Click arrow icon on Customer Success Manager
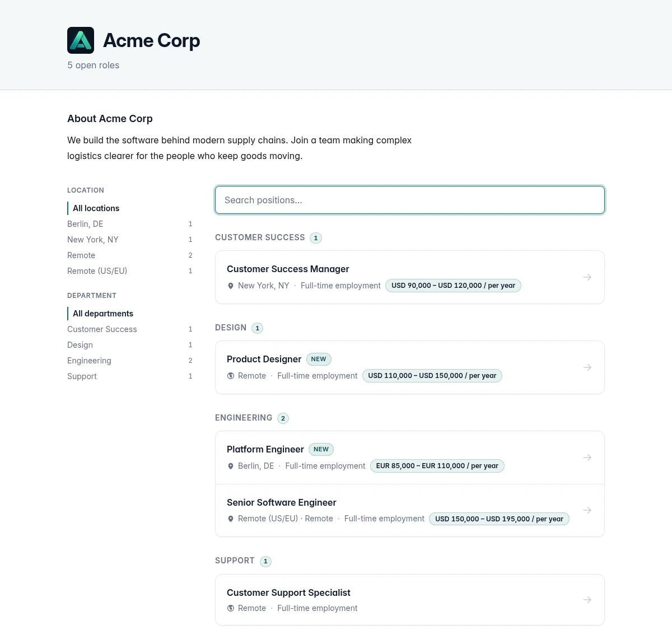The image size is (672, 644). (x=587, y=277)
